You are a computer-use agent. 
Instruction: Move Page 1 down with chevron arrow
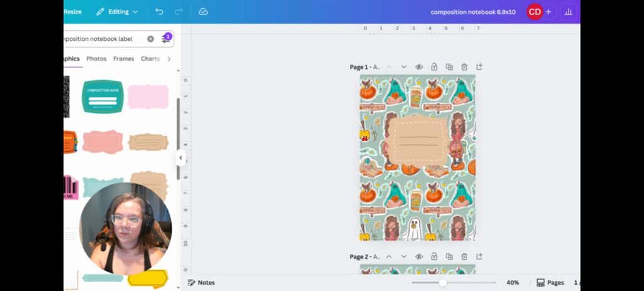click(404, 67)
